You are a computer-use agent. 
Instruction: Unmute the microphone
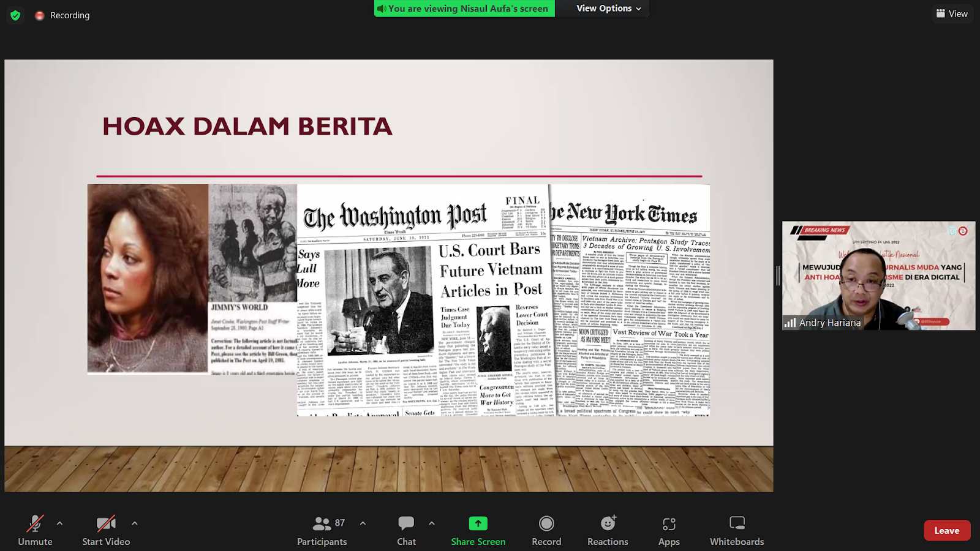pyautogui.click(x=35, y=530)
